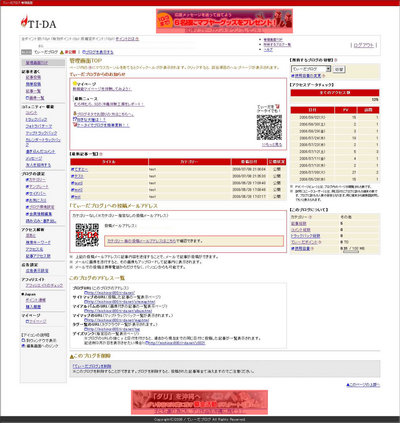Click the yellow マイページ star icon
This screenshot has height=423, width=400.
pyautogui.click(x=75, y=83)
